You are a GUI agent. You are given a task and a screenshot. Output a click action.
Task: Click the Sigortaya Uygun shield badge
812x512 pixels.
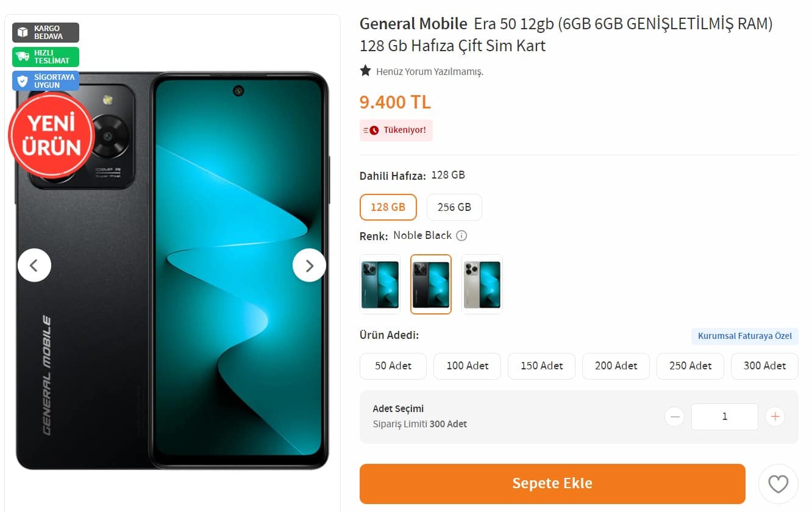point(46,81)
